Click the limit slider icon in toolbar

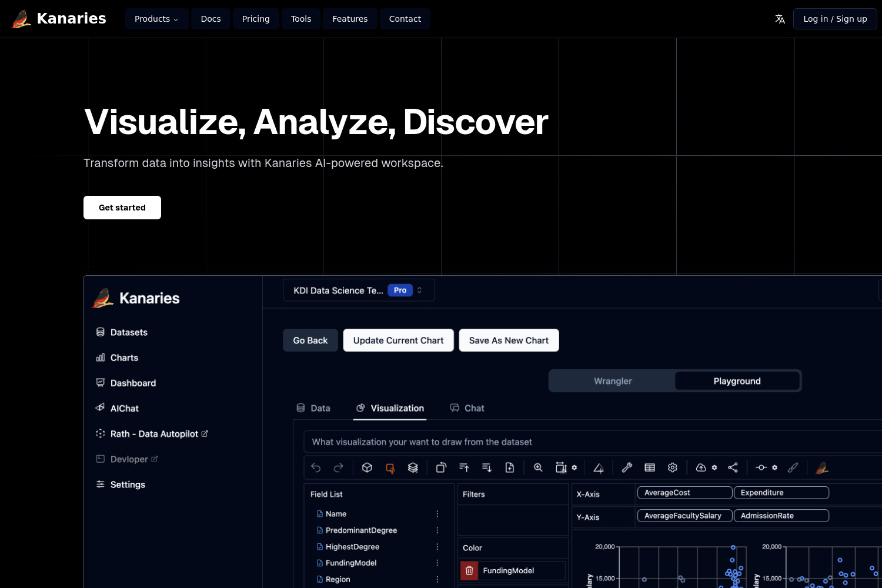point(761,467)
